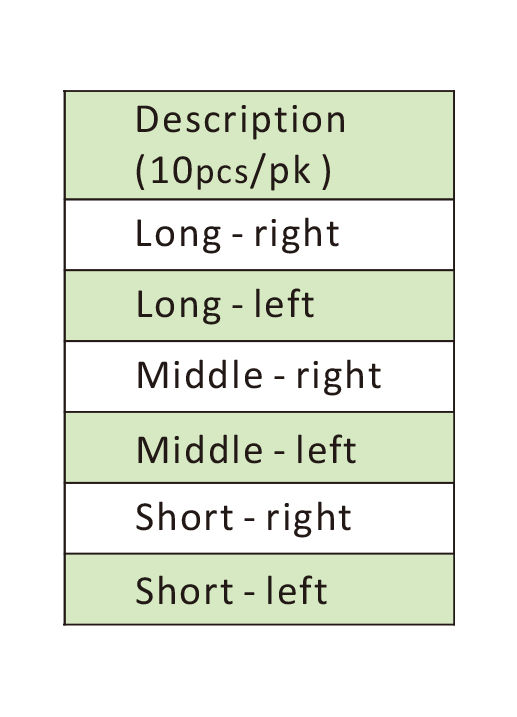Pick the "Middle - right" table row
Image resolution: width=517 pixels, height=717 pixels.
[259, 376]
